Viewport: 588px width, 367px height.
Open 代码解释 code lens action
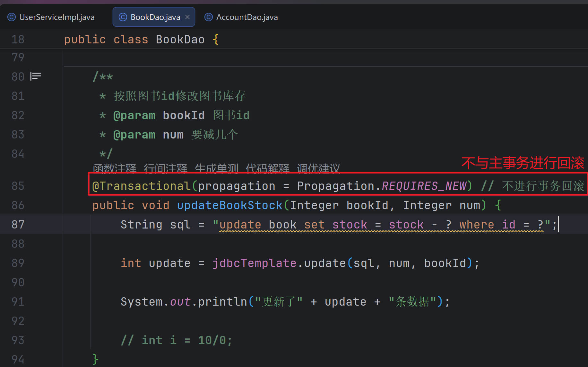pos(267,168)
